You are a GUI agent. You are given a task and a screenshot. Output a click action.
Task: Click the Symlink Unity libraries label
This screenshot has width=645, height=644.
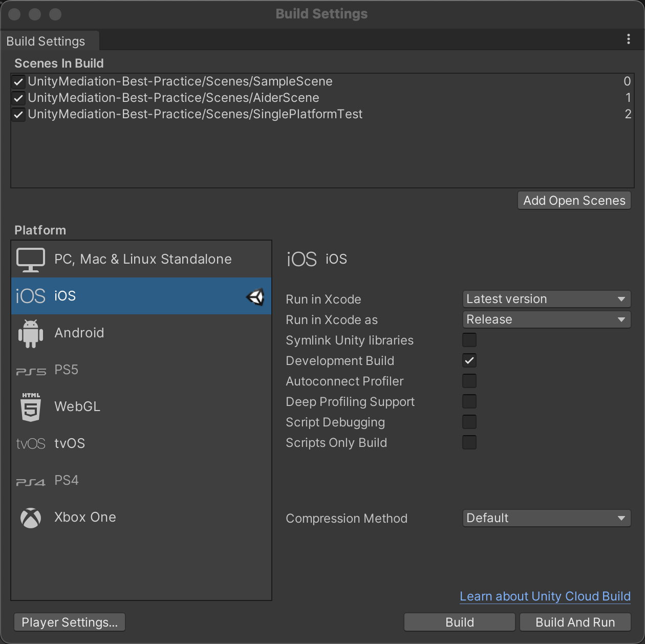(x=350, y=340)
